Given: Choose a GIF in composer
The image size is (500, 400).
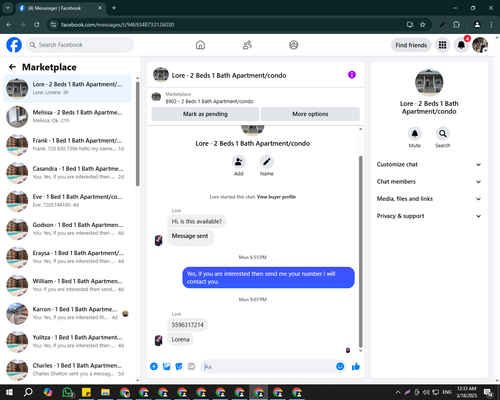Looking at the screenshot, I should [x=191, y=367].
